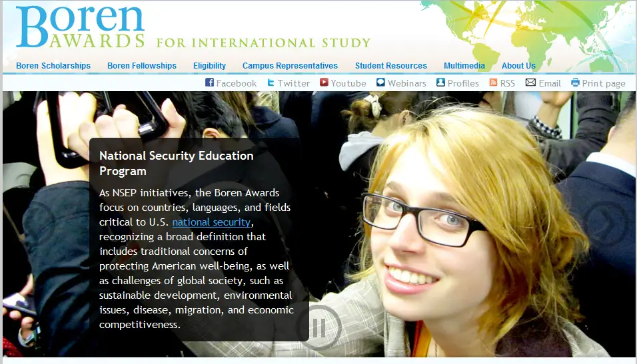Click the RSS feed icon

(493, 83)
